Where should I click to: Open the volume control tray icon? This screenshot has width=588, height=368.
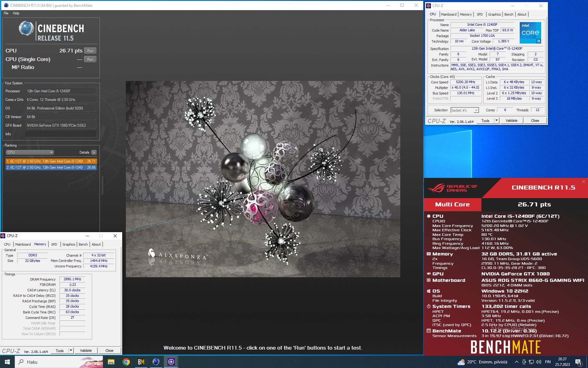point(539,362)
